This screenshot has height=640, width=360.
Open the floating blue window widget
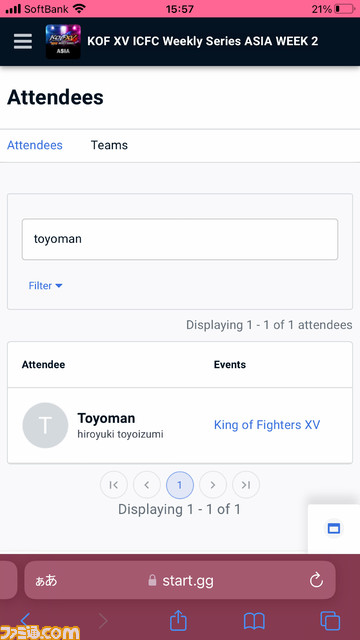334,529
